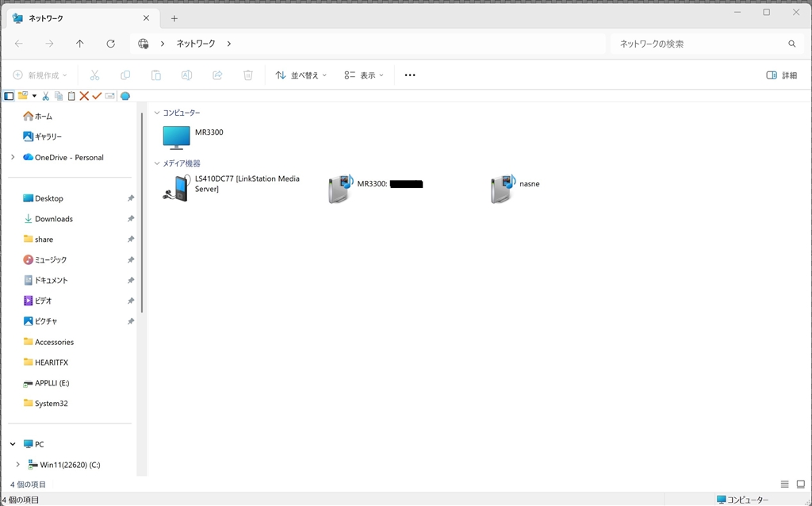Switch to large thumbnails view icon
The height and width of the screenshot is (506, 812).
[x=801, y=485]
